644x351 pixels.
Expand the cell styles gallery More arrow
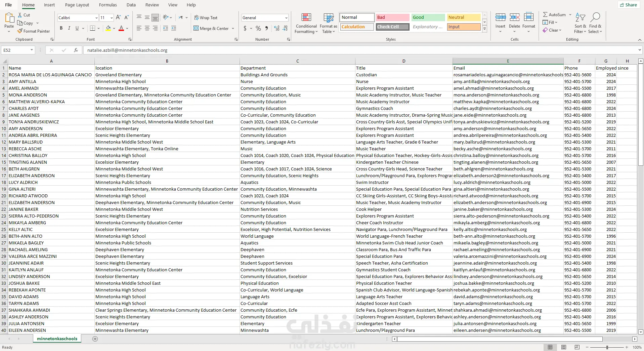pos(484,29)
